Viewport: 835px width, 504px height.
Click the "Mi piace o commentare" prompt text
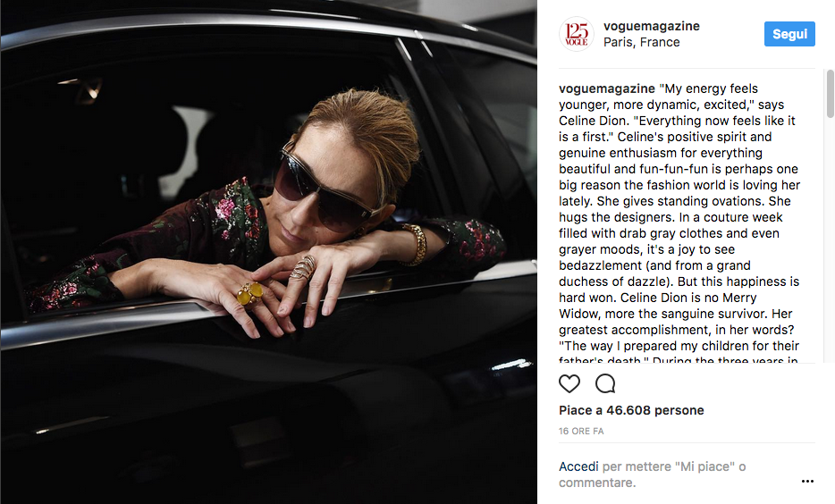tap(652, 475)
